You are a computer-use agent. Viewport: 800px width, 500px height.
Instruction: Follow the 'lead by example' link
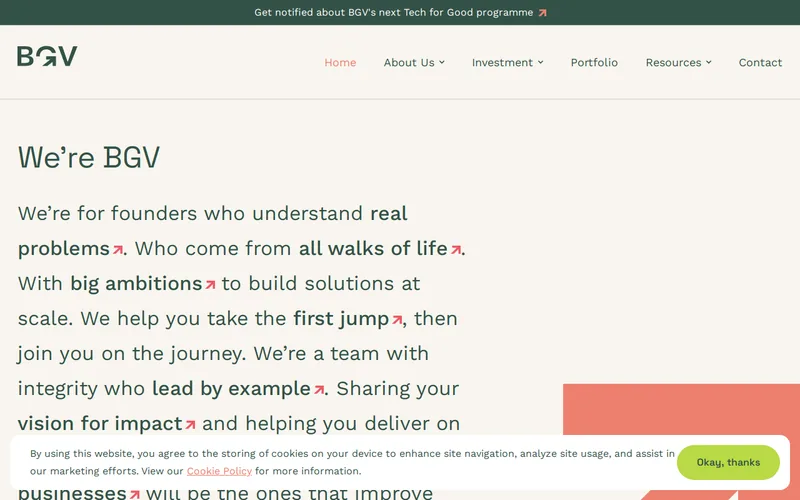[232, 389]
